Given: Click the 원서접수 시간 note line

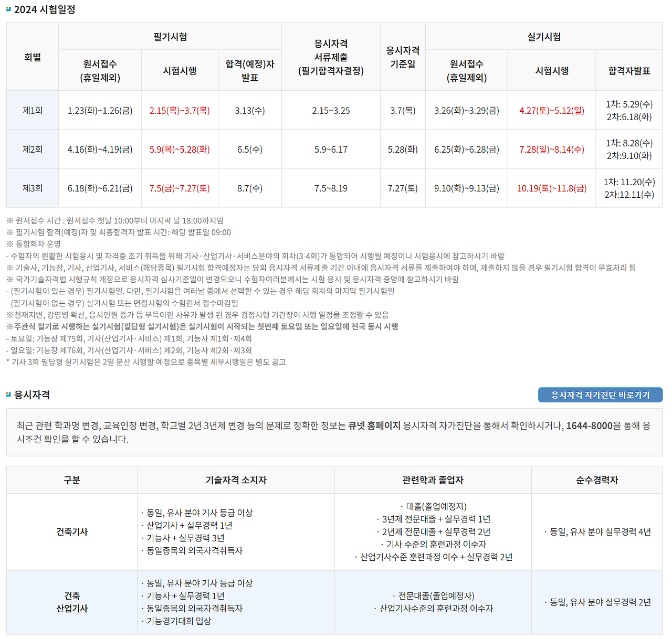Looking at the screenshot, I should (115, 220).
